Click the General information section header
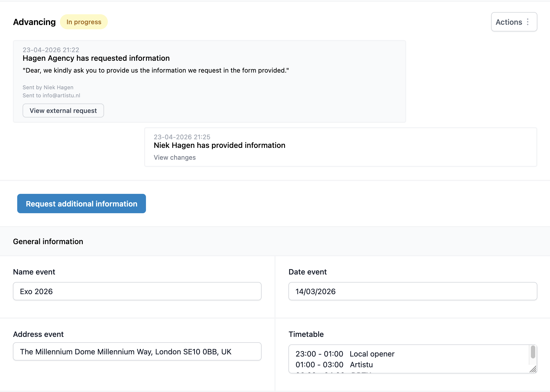 (48, 241)
